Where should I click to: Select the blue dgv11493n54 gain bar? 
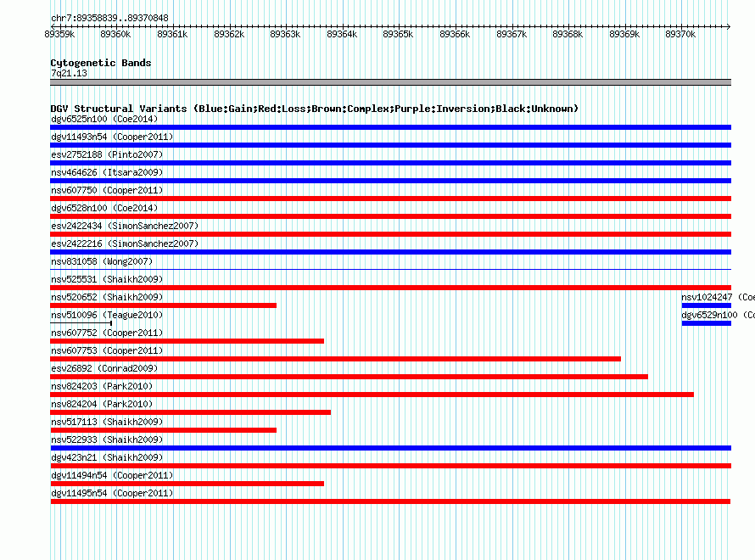(390, 145)
